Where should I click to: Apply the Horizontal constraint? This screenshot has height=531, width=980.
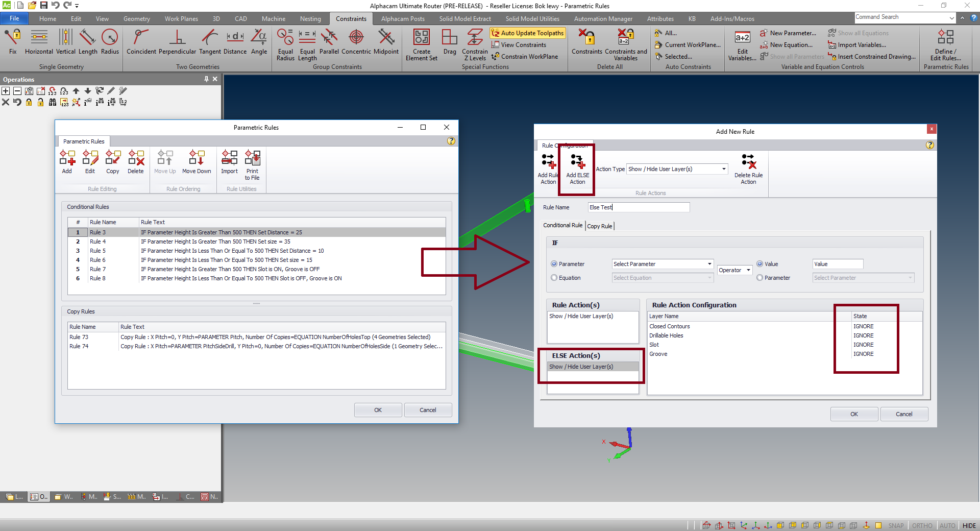pos(39,42)
